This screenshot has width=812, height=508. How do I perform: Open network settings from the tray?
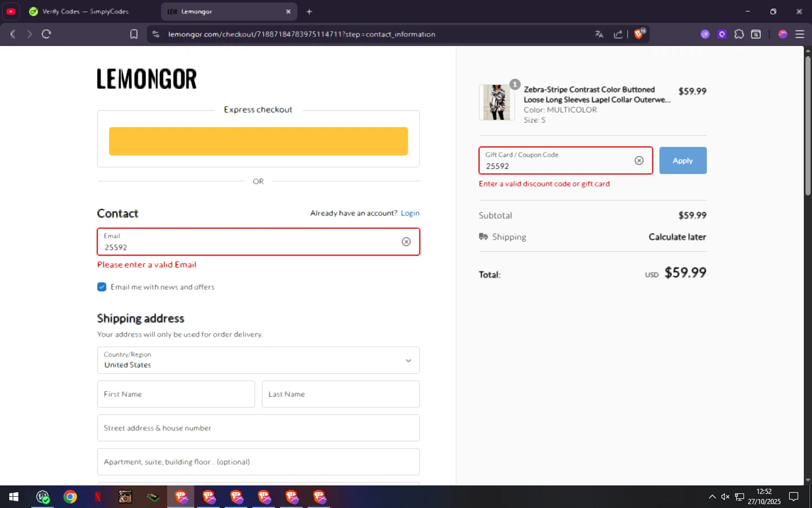tap(739, 497)
